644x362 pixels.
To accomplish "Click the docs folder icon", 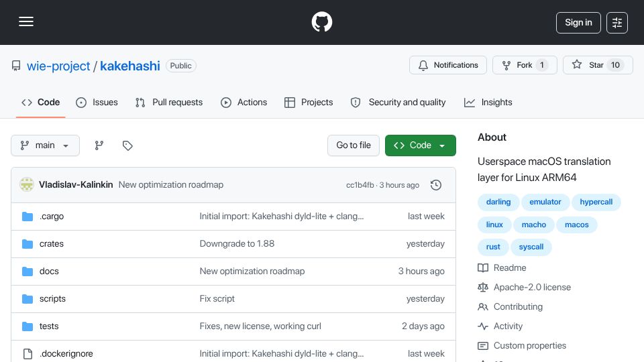I will pos(28,271).
